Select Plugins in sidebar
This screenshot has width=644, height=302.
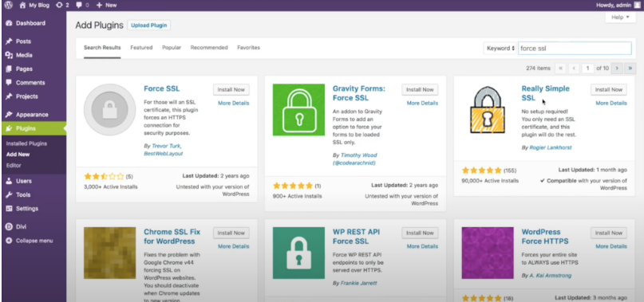(34, 128)
